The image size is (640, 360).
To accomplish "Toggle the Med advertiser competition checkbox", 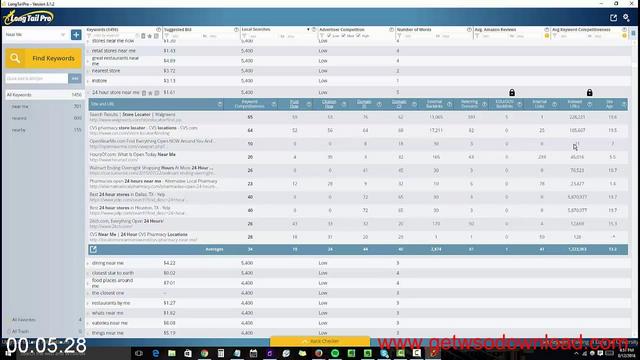I will pos(343,36).
